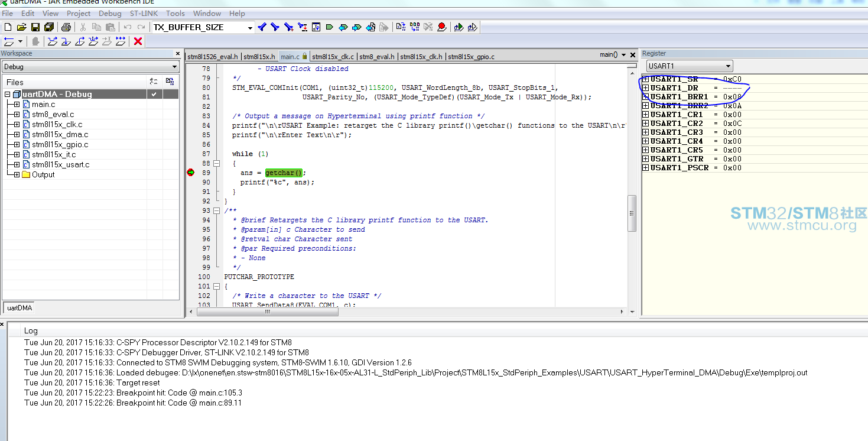
Task: Switch to the stm8l1526_eval.h tab
Action: [x=213, y=57]
